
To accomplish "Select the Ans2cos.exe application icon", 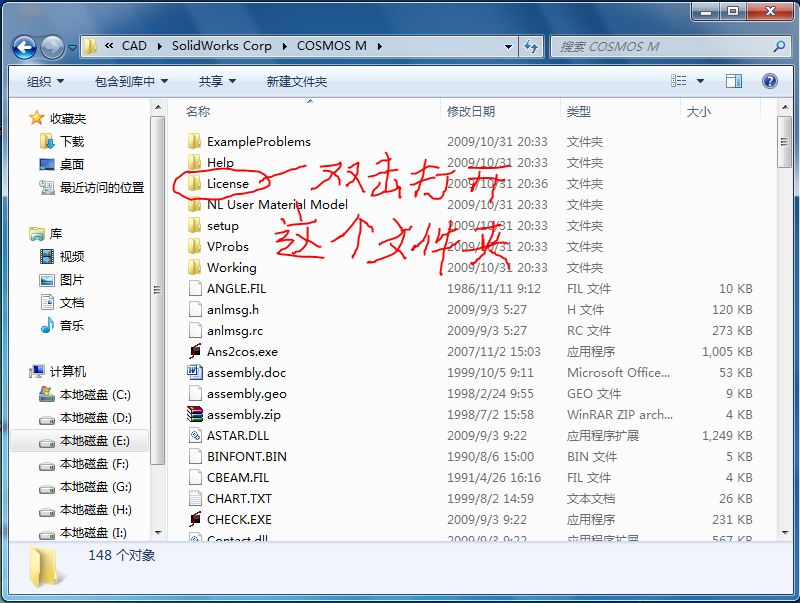I will point(195,351).
